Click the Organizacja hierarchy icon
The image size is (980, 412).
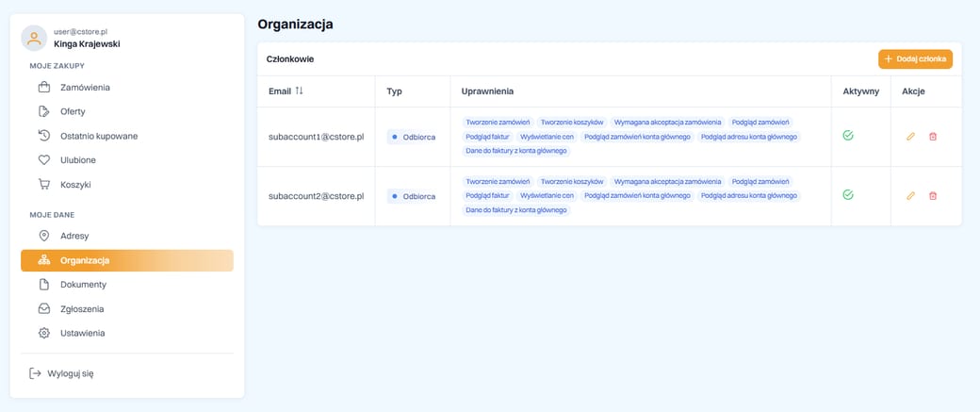coord(43,261)
